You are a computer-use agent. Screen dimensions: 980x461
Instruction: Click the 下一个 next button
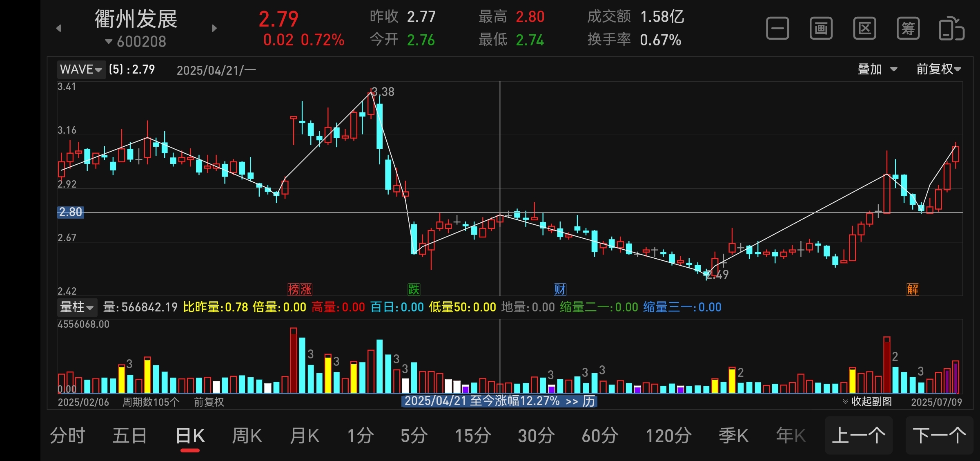[x=940, y=435]
